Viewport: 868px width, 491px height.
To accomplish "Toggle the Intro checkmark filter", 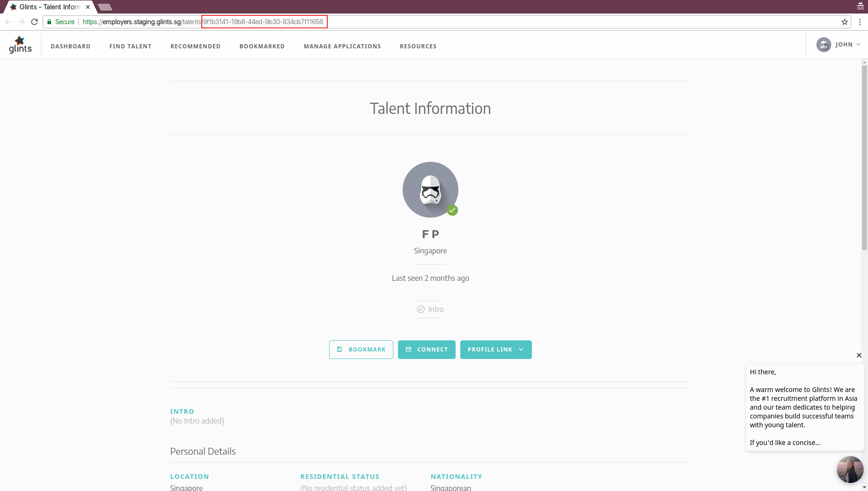I will click(x=421, y=309).
